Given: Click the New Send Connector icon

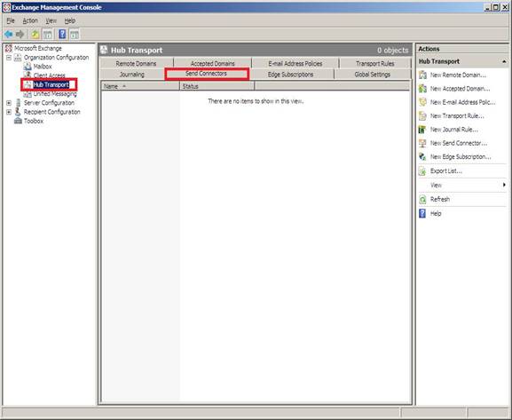Looking at the screenshot, I should 422,143.
